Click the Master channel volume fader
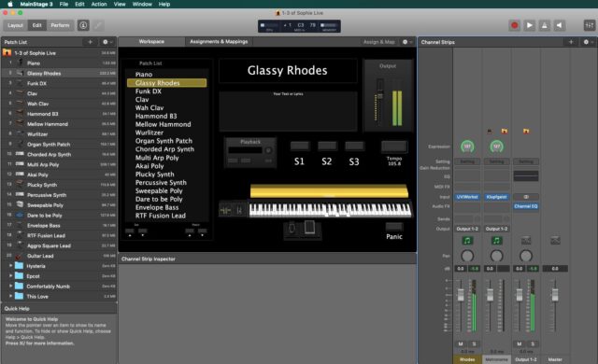Viewport: 598px width, 364px height. coord(555,295)
